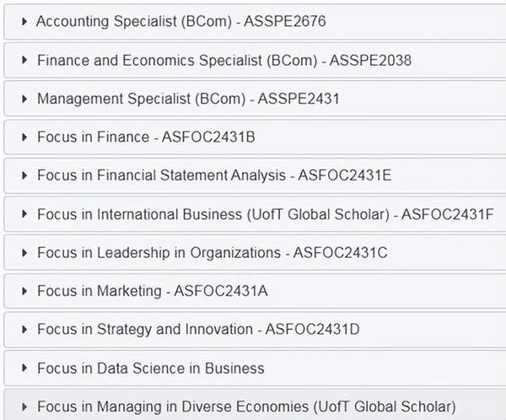Screen dimensions: 506x420
Task: Open Finance and Economics Specialist ASSPE2038
Action: [223, 60]
